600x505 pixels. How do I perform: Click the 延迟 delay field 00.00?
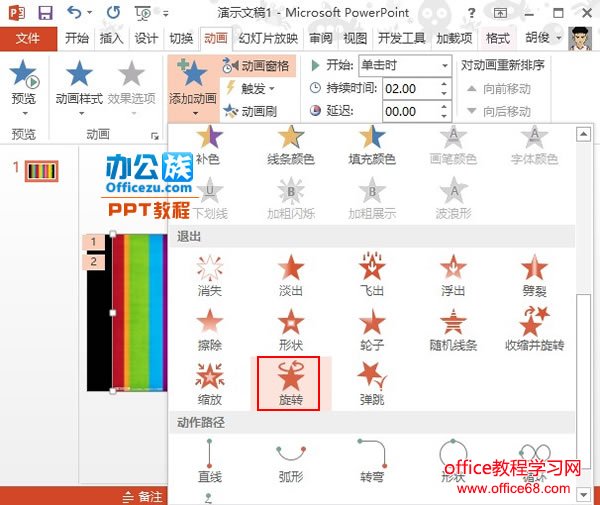[x=410, y=112]
